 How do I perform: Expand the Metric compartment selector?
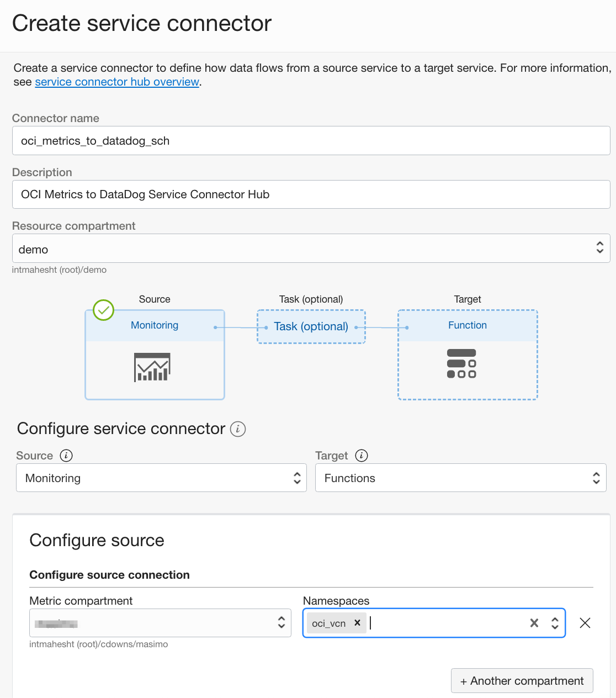coord(282,622)
